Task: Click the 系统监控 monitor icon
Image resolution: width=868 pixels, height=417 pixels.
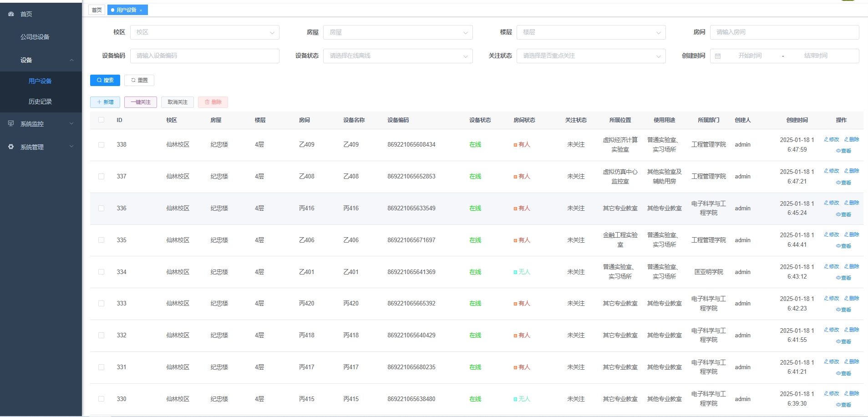Action: coord(11,123)
